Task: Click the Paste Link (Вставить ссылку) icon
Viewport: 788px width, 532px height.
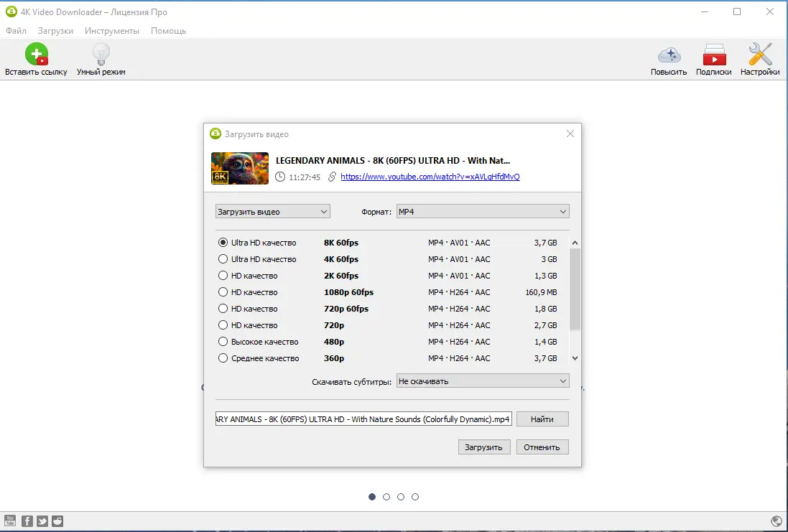Action: (36, 55)
